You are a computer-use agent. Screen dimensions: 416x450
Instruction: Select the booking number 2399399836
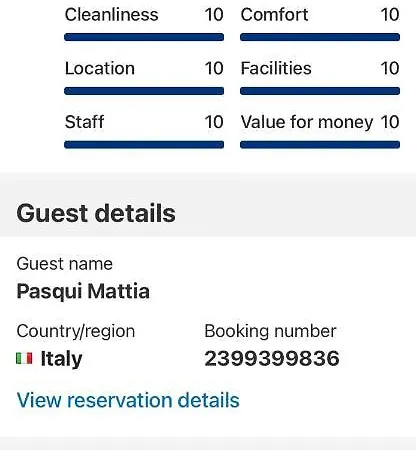272,358
